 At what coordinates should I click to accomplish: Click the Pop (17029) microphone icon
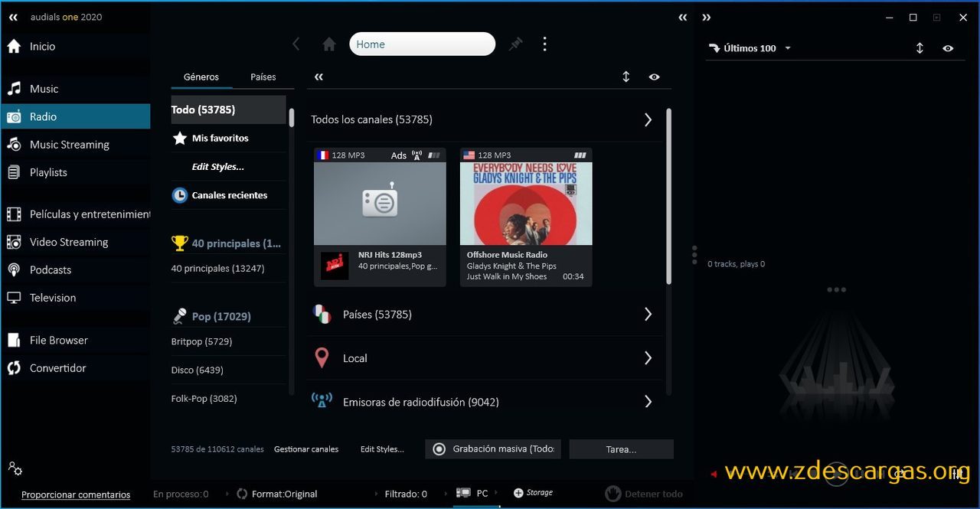(180, 316)
